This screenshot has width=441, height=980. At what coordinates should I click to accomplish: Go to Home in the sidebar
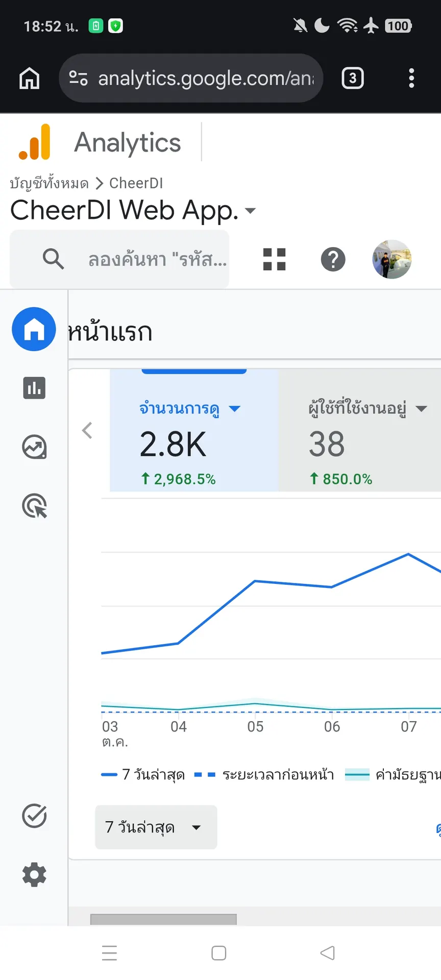(x=34, y=329)
